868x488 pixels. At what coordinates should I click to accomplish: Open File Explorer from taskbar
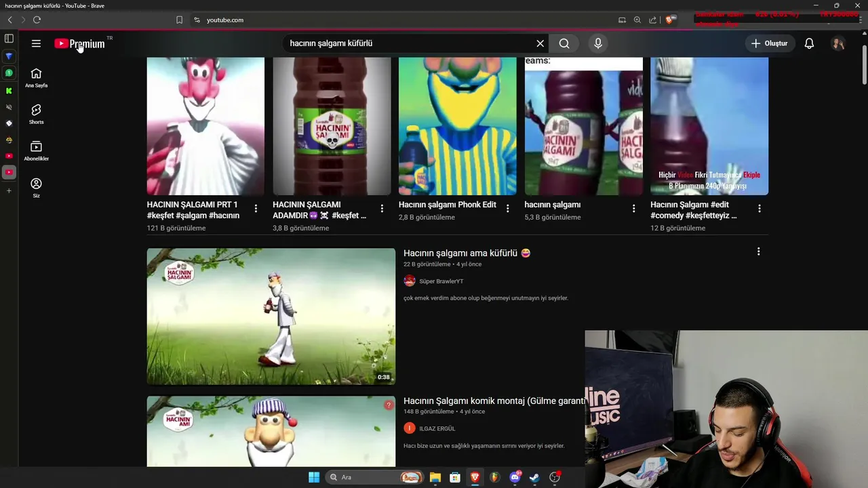point(435,477)
